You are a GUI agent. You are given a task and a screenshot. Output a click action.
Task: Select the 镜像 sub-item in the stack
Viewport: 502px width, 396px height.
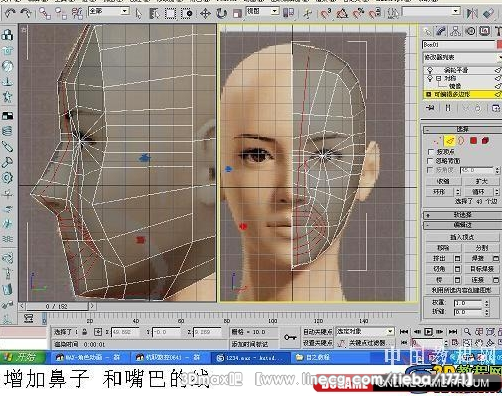[x=455, y=86]
